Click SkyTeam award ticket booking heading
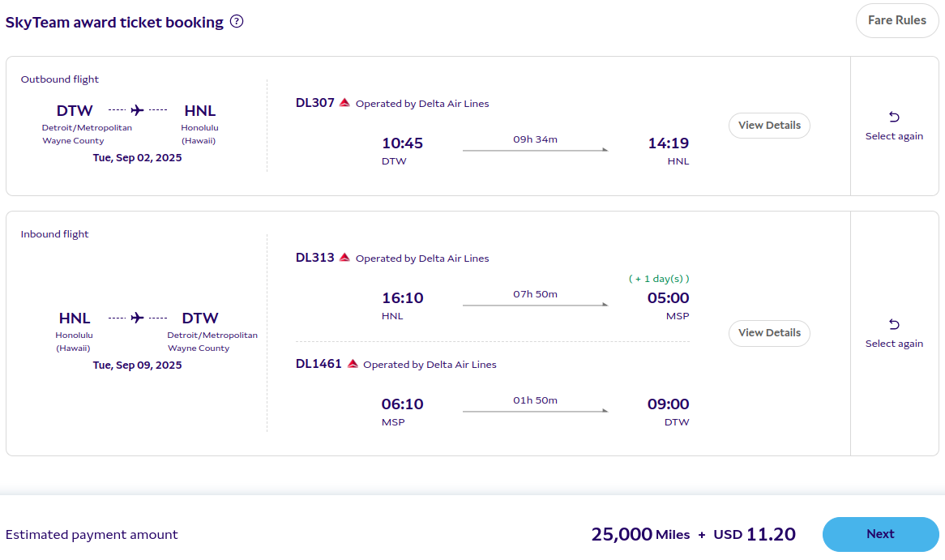Screen dimensions: 945x560 (x=114, y=23)
